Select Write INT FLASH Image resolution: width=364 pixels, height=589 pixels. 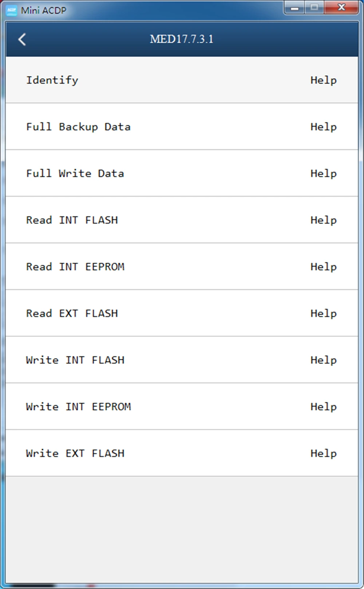point(75,360)
